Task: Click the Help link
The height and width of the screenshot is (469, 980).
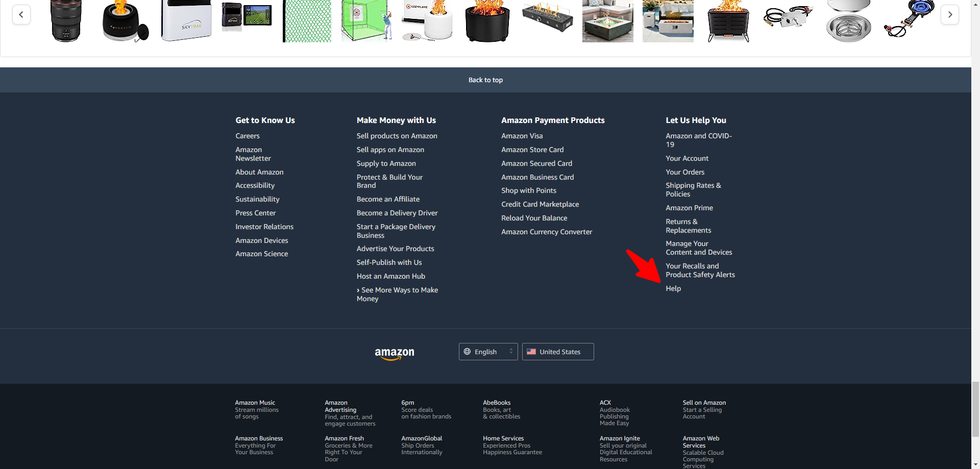Action: click(673, 288)
